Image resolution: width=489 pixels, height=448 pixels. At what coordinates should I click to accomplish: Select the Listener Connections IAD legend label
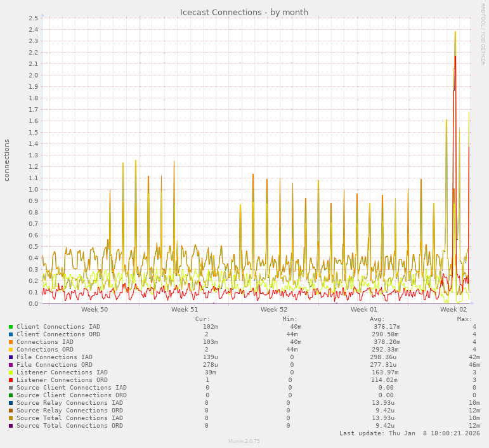coord(62,372)
